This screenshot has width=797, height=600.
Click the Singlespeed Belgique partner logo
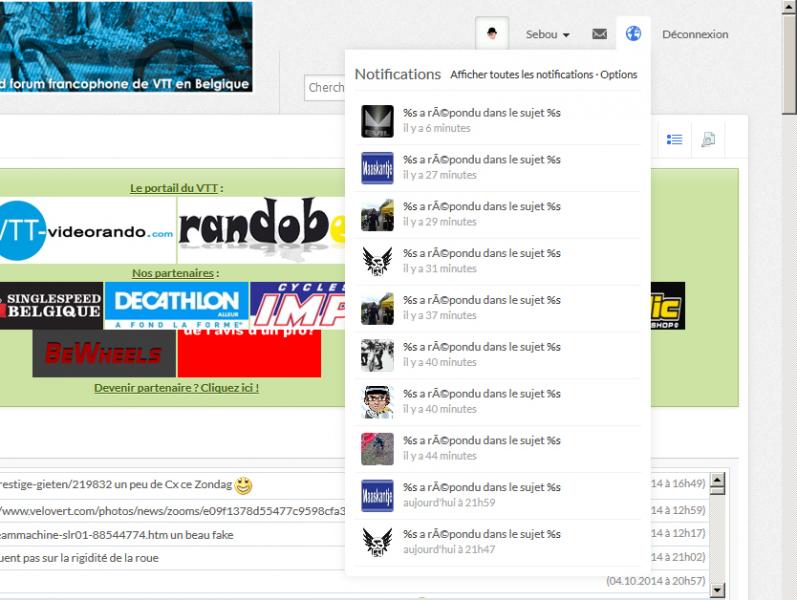pos(51,306)
